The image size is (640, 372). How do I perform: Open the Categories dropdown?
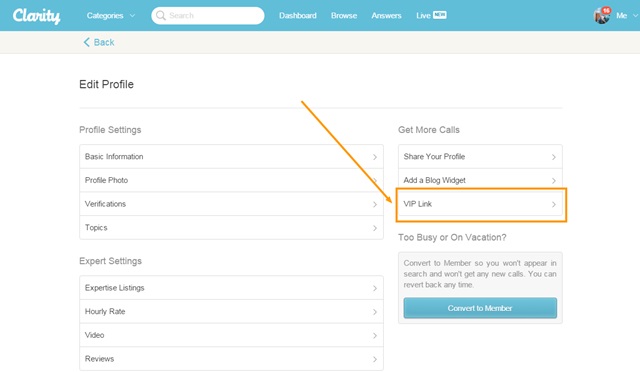coord(111,16)
